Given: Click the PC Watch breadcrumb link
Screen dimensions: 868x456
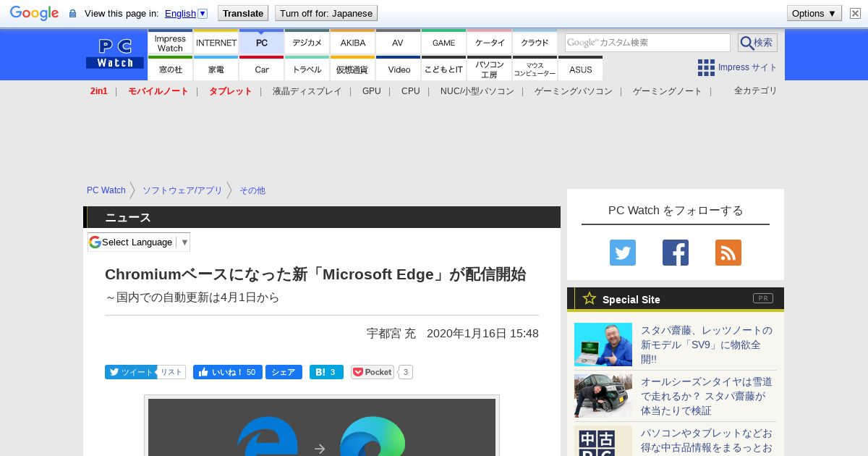Looking at the screenshot, I should (x=106, y=190).
